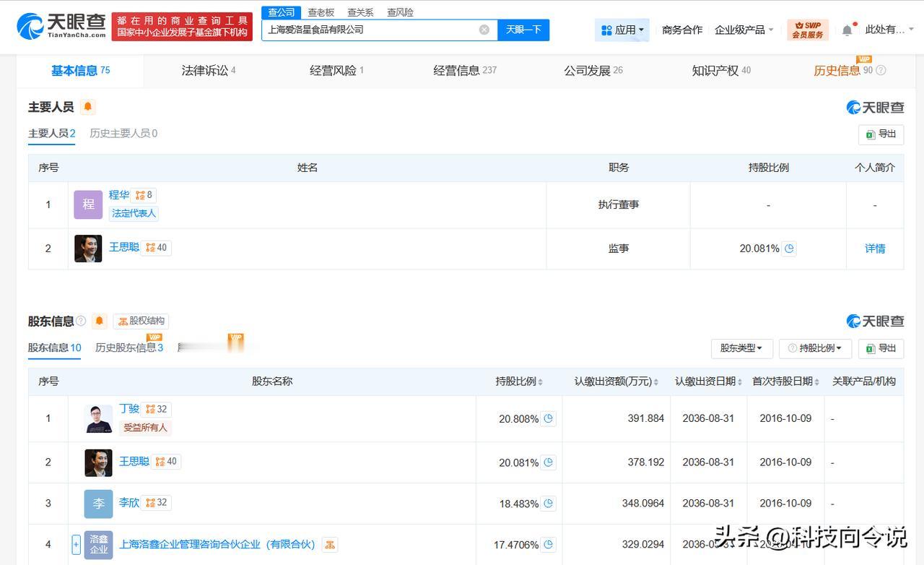The height and width of the screenshot is (565, 924).
Task: Click the 天眼一下 search button
Action: click(x=523, y=30)
